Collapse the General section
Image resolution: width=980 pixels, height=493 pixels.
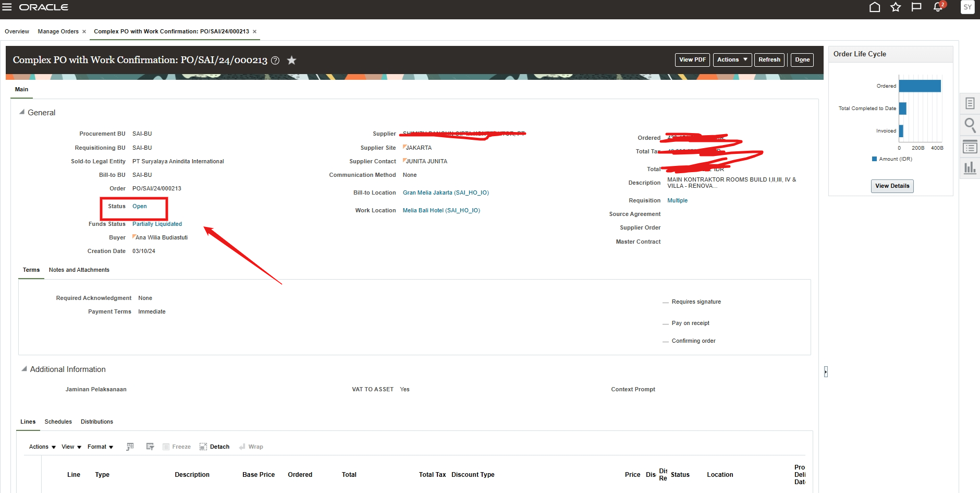[x=22, y=112]
